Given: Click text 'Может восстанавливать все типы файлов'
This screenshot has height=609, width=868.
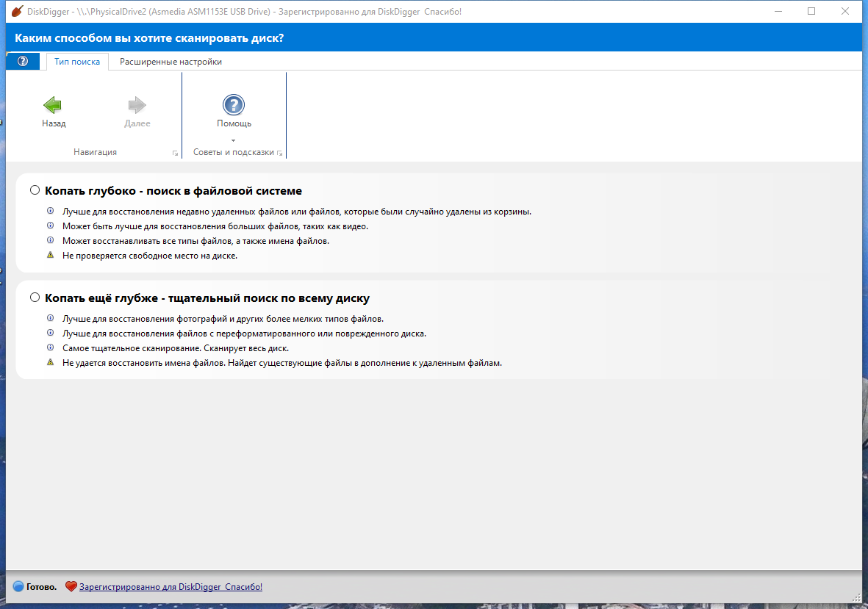Looking at the screenshot, I should coord(146,241).
